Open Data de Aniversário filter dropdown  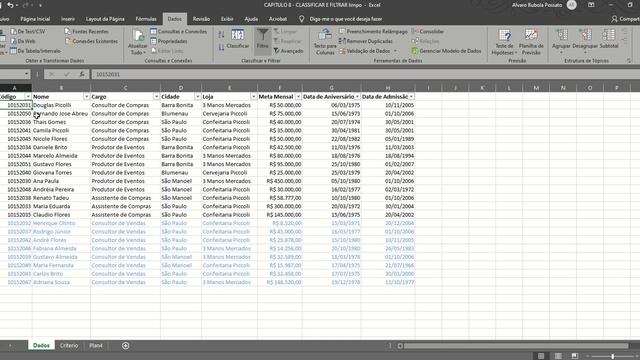point(357,97)
